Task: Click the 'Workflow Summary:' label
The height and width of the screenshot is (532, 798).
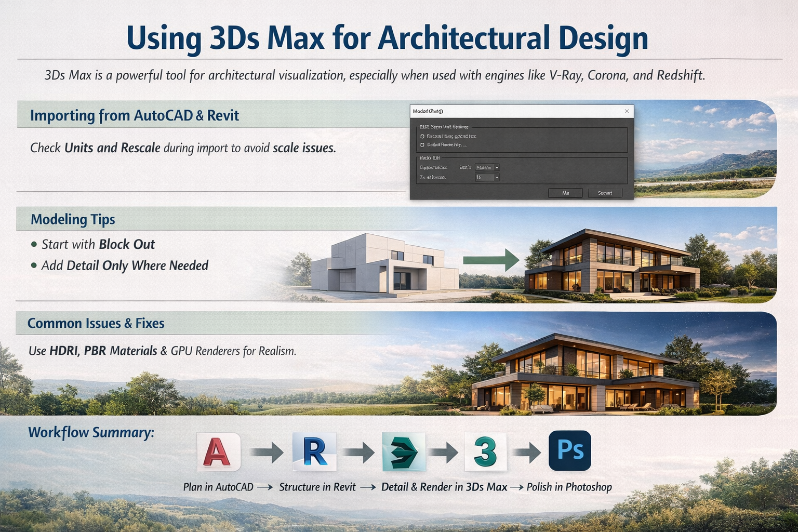Action: [x=91, y=432]
